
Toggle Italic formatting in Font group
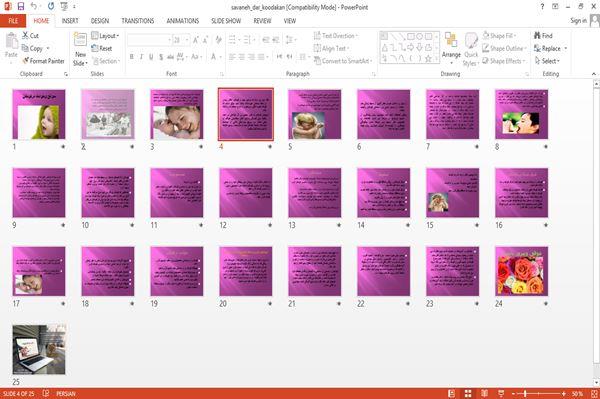[141, 57]
